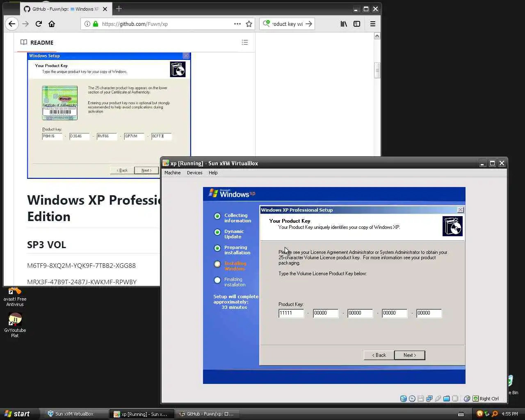Open the VirtualBox floppy drive status icon
525x420 pixels.
pos(420,399)
